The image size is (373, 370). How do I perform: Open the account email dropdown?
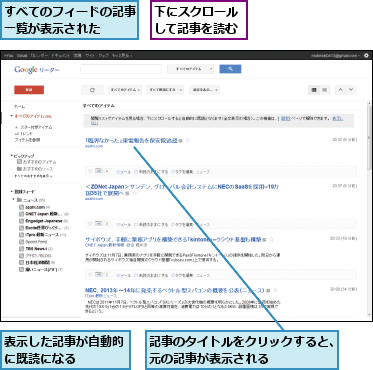tap(336, 55)
